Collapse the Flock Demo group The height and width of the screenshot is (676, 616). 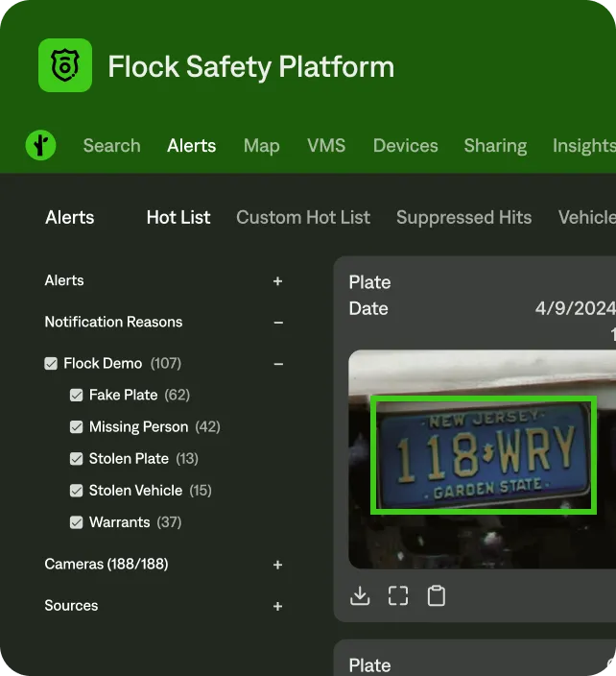pyautogui.click(x=278, y=364)
